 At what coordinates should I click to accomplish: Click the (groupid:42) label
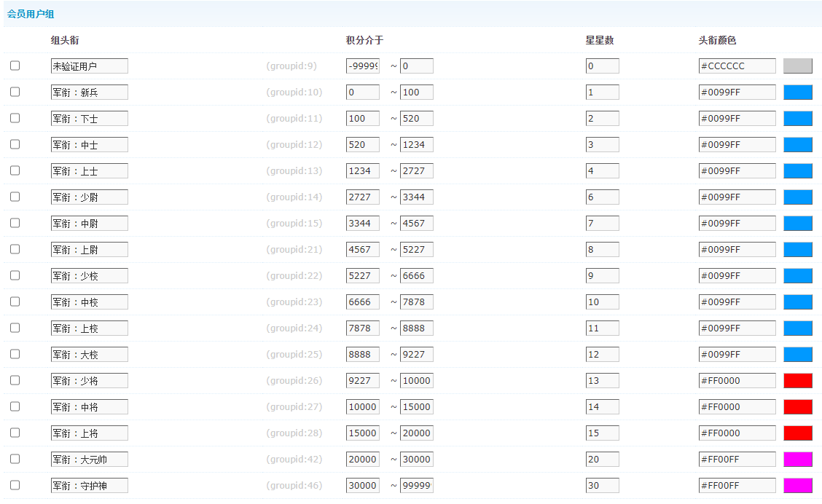[x=294, y=459]
